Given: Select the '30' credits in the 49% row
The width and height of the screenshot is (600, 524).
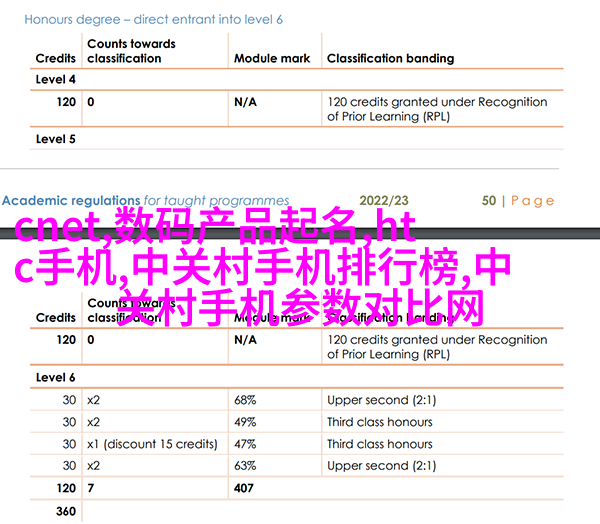Looking at the screenshot, I should tap(69, 422).
